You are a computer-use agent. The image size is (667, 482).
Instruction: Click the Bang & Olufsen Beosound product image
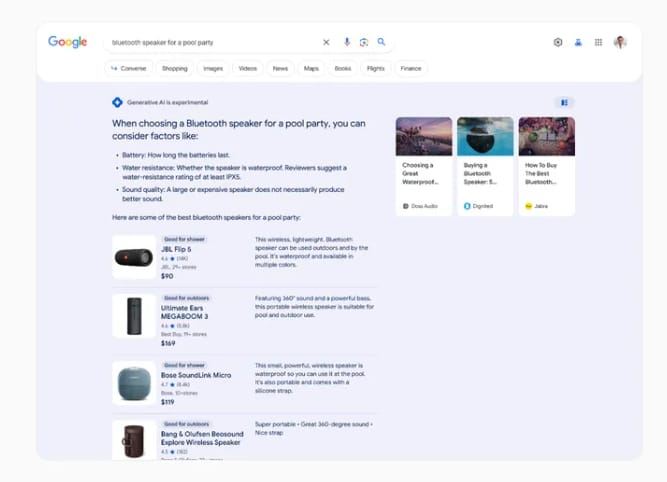tap(134, 440)
